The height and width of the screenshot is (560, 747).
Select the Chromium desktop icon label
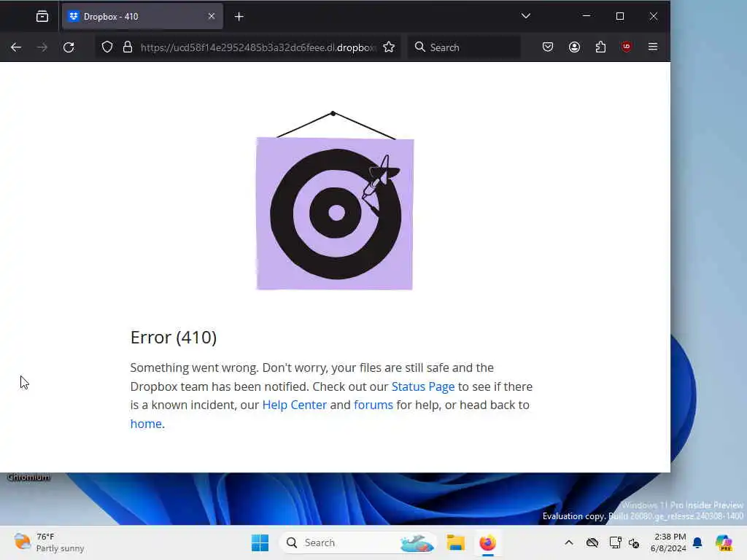28,477
